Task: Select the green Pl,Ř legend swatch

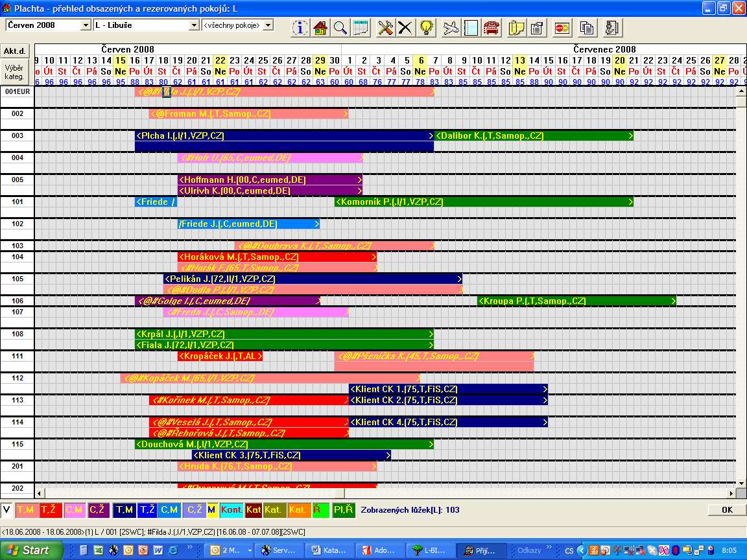Action: [x=344, y=510]
